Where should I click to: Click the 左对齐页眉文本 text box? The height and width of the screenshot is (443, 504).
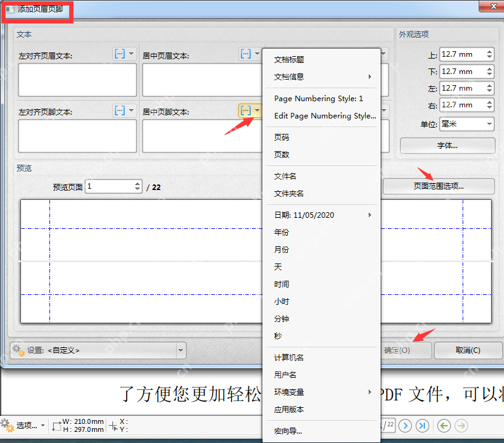click(x=77, y=80)
